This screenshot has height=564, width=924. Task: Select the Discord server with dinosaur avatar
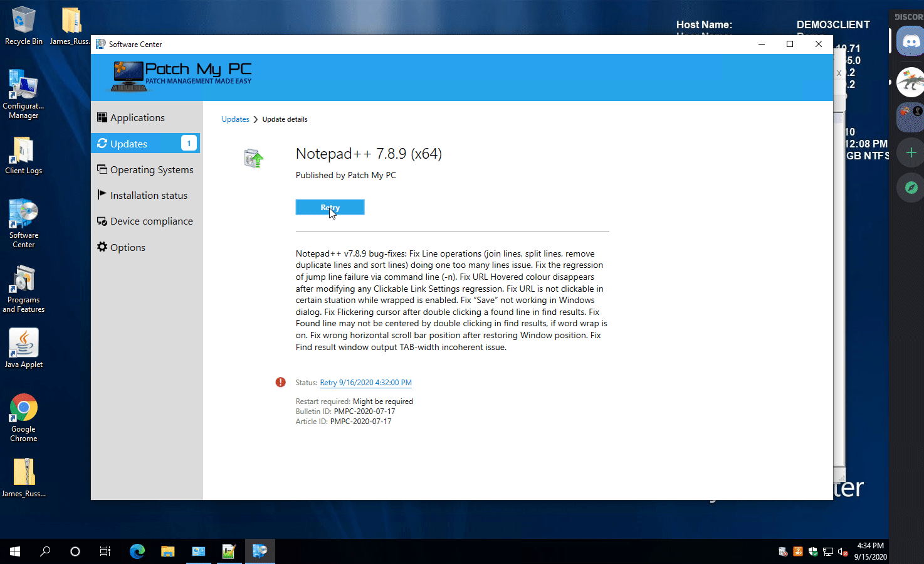[x=911, y=82]
